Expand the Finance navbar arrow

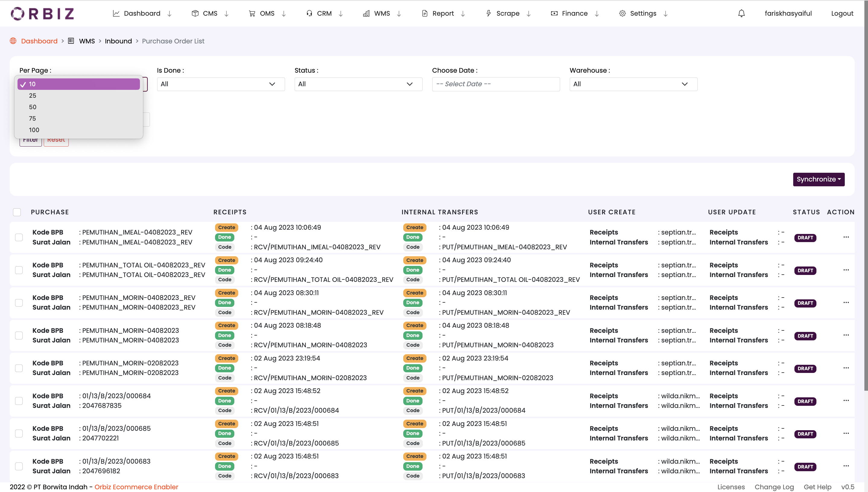[x=597, y=14]
